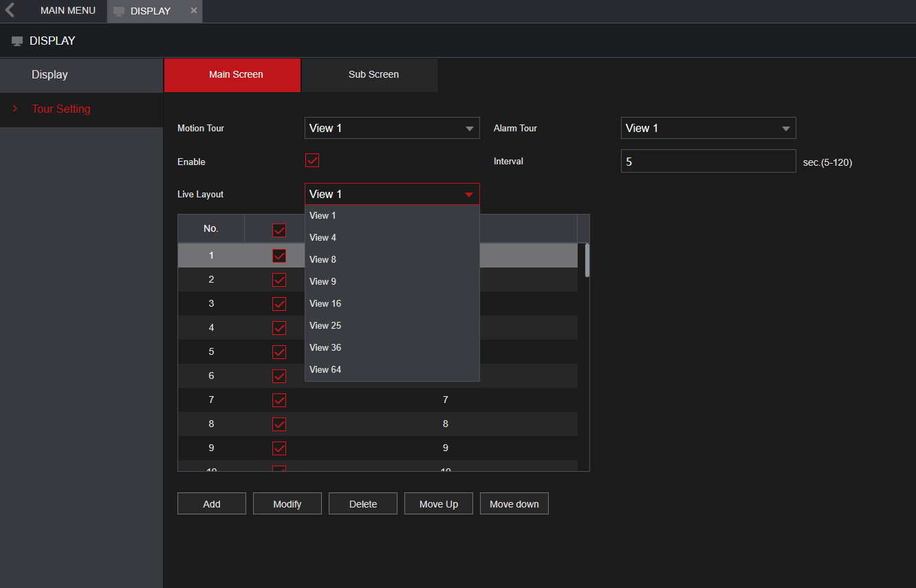Click the Delete button
916x588 pixels.
pyautogui.click(x=363, y=503)
